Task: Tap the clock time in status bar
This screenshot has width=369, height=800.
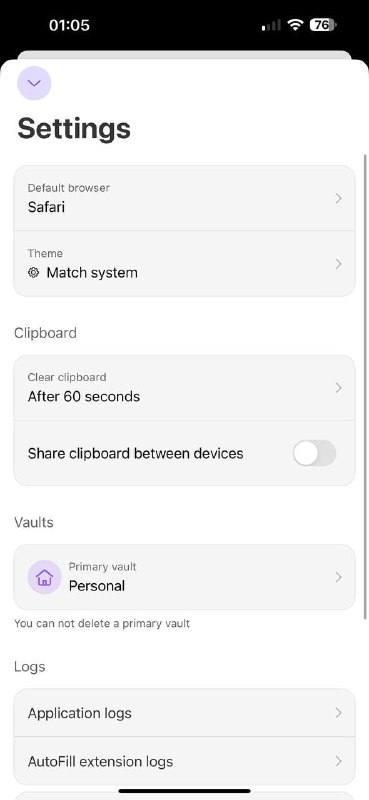Action: tap(69, 25)
